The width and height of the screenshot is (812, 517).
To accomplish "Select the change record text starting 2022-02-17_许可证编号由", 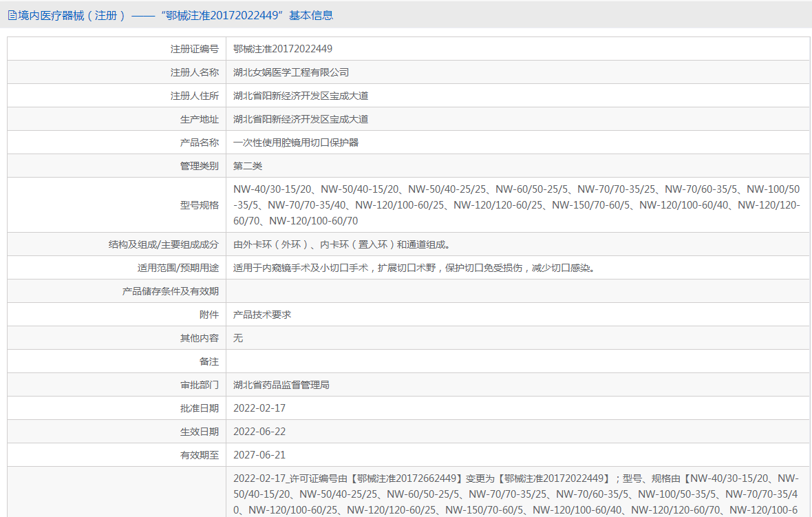I will 516,494.
